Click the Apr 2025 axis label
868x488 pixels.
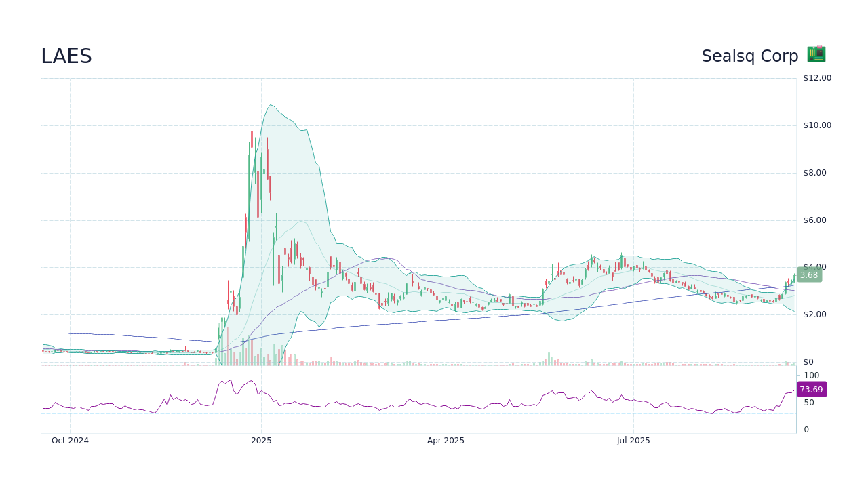point(446,441)
